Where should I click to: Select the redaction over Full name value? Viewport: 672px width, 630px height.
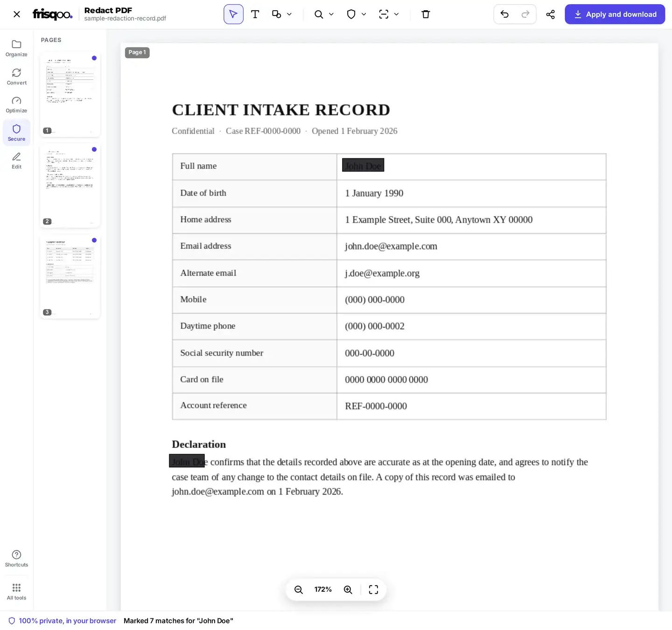363,165
